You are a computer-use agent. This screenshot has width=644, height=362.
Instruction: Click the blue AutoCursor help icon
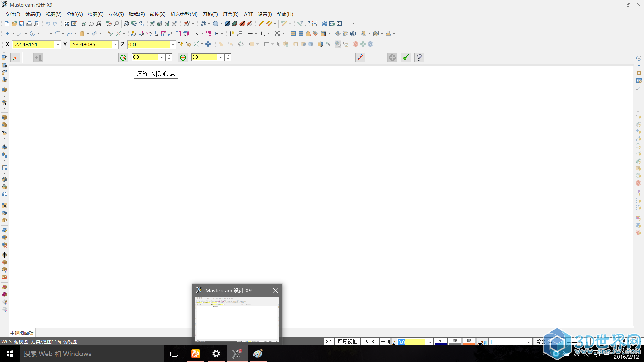[x=208, y=44]
